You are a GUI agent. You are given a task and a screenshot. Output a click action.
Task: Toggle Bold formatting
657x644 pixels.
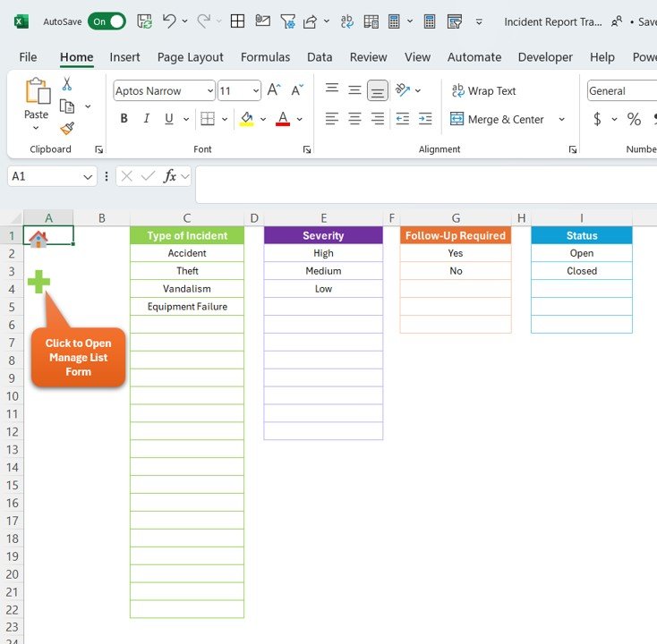tap(124, 119)
